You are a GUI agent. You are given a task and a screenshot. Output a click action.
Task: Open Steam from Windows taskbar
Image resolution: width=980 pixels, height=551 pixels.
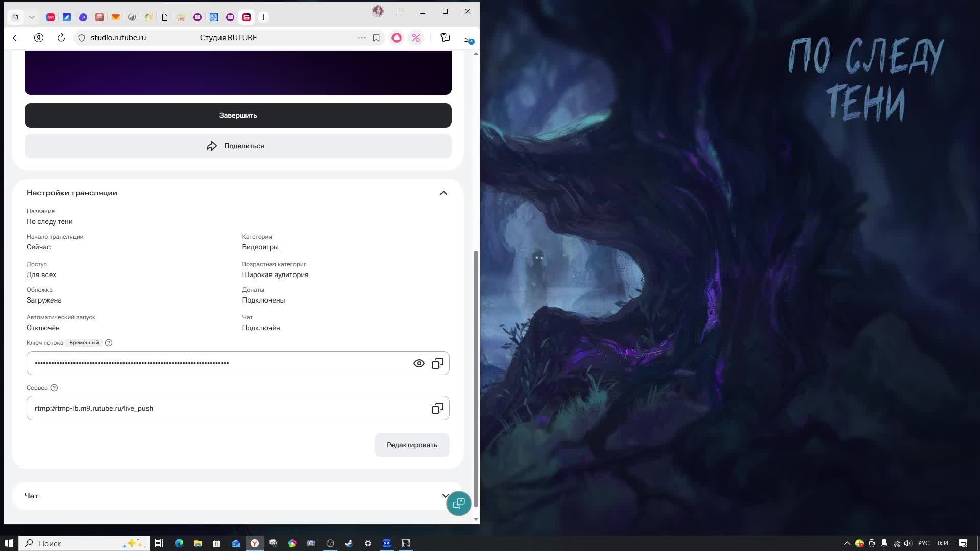349,543
